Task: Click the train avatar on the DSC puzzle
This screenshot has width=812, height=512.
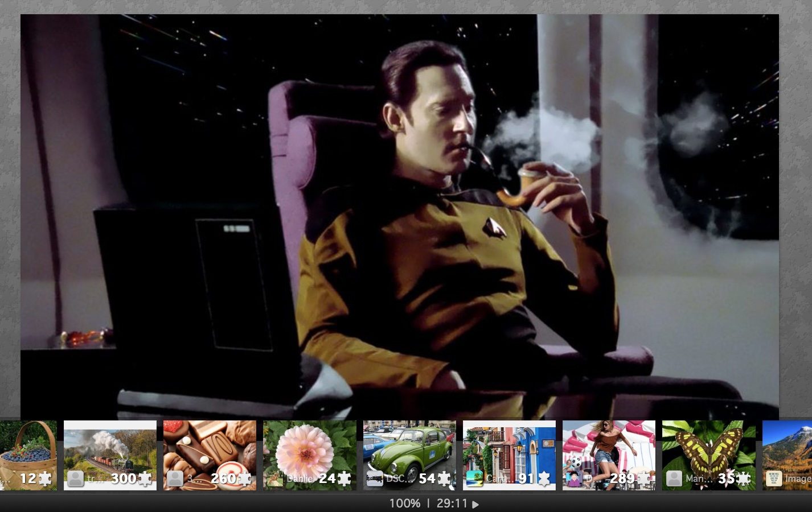Action: [x=375, y=479]
